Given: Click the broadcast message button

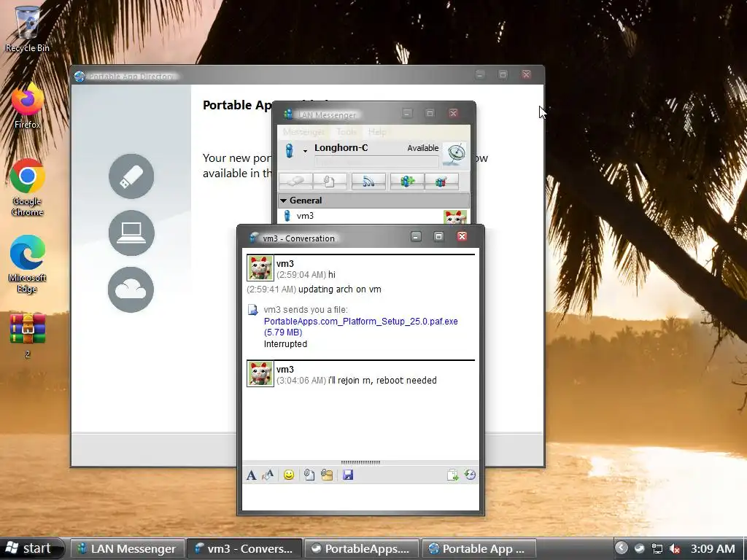Looking at the screenshot, I should tap(368, 181).
